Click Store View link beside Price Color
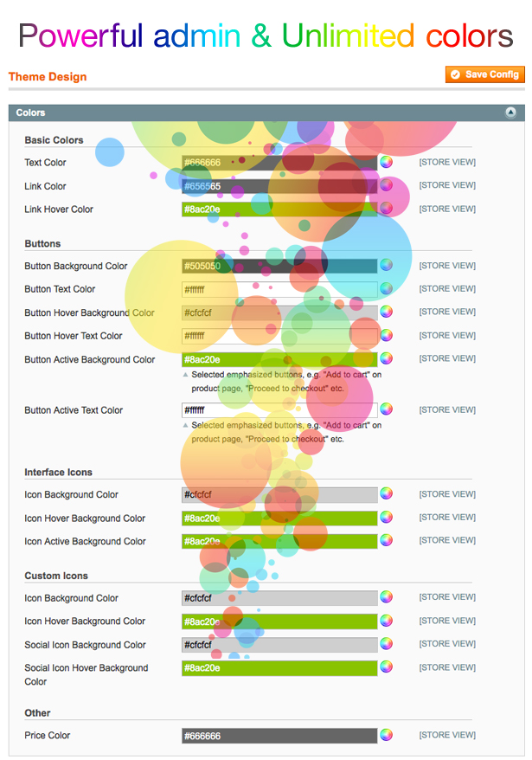 click(x=447, y=735)
